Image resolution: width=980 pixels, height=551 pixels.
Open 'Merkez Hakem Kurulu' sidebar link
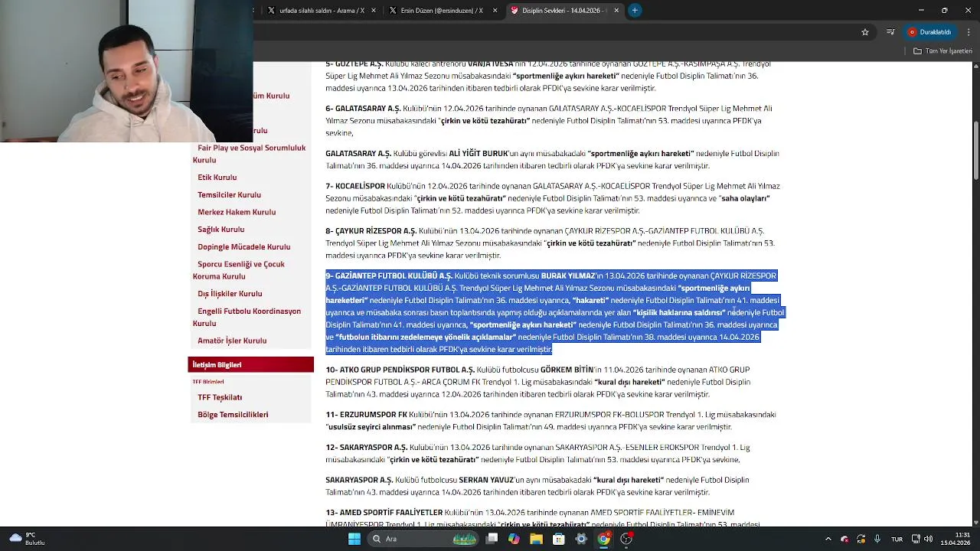point(237,212)
